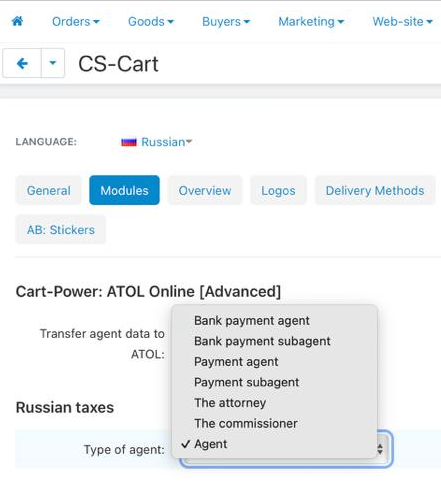
Task: Open the dropdown caret beside the back arrow
Action: pos(53,63)
